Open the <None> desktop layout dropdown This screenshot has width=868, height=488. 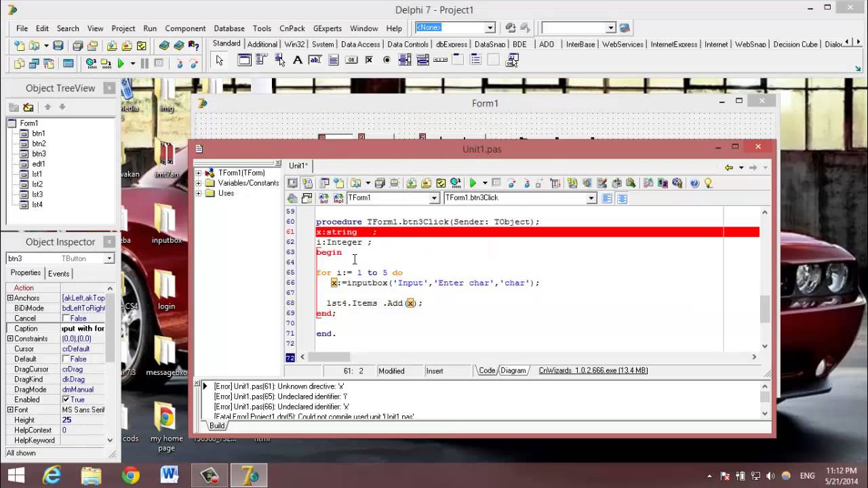point(490,28)
